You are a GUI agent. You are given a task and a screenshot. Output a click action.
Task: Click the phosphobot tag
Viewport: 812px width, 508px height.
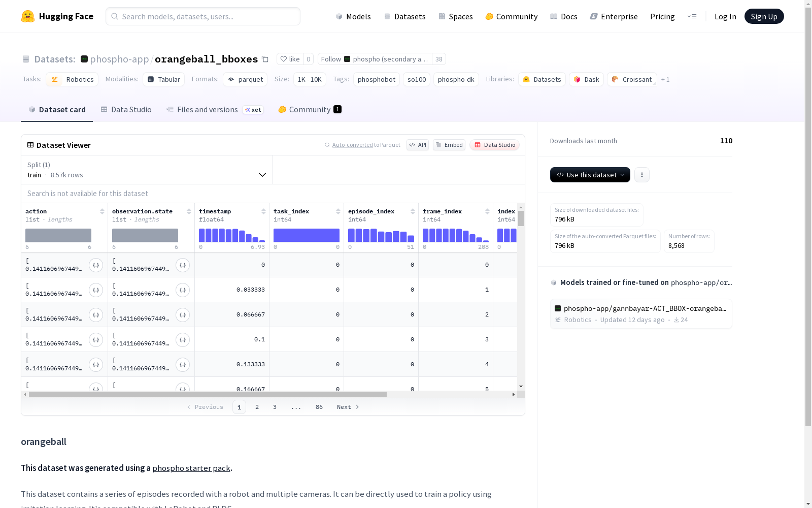tap(377, 79)
